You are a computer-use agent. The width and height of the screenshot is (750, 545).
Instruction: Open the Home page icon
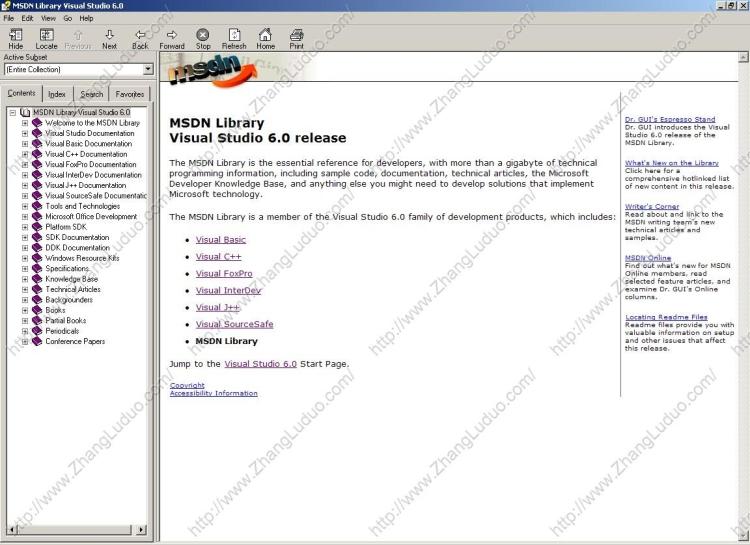(265, 34)
